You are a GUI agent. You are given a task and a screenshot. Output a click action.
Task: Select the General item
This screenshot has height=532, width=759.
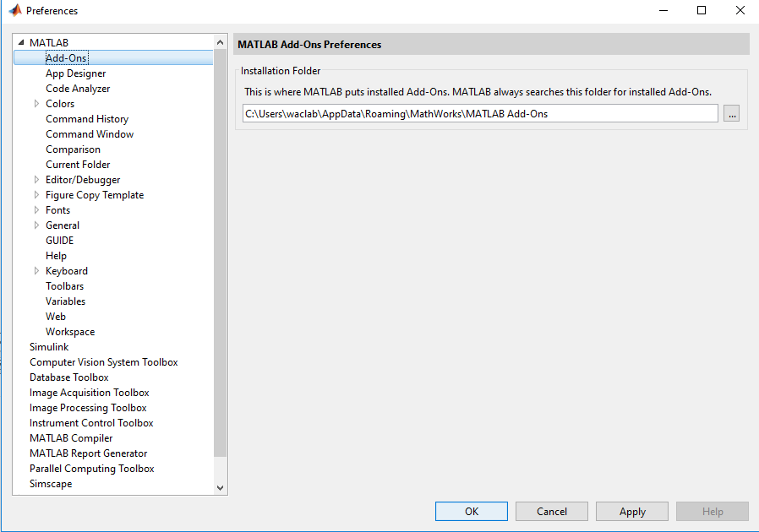point(63,225)
